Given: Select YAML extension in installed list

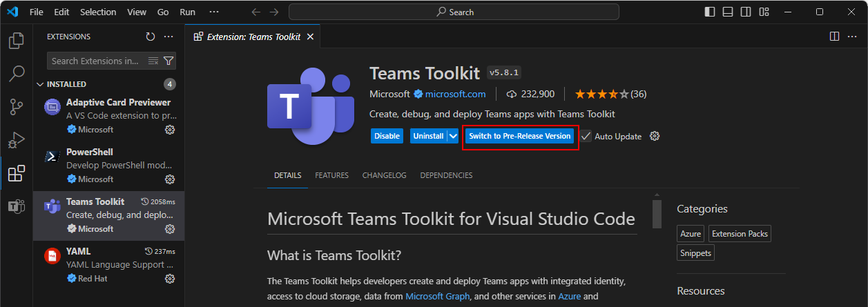Looking at the screenshot, I should pos(108,266).
